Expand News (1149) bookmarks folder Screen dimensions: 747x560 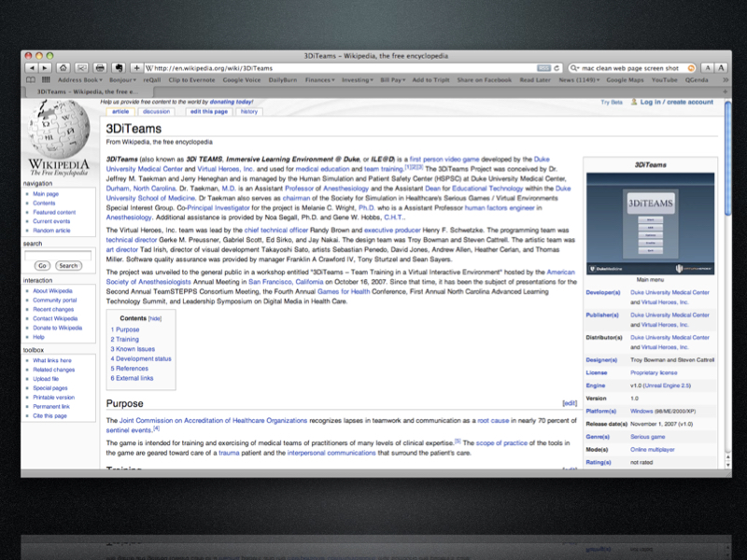click(x=579, y=80)
